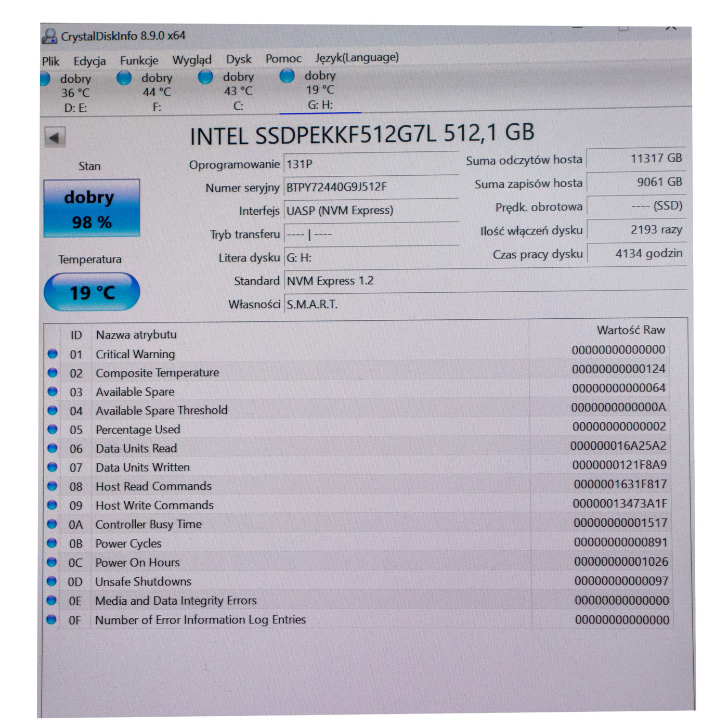This screenshot has width=728, height=728.
Task: Click the CrystalDiskInfo app icon in title bar
Action: click(x=49, y=36)
